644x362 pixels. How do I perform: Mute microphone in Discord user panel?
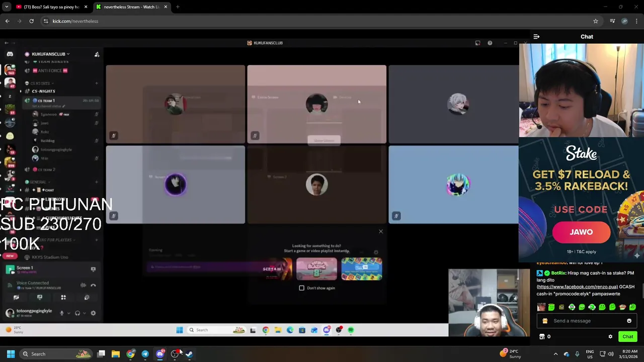(62, 313)
